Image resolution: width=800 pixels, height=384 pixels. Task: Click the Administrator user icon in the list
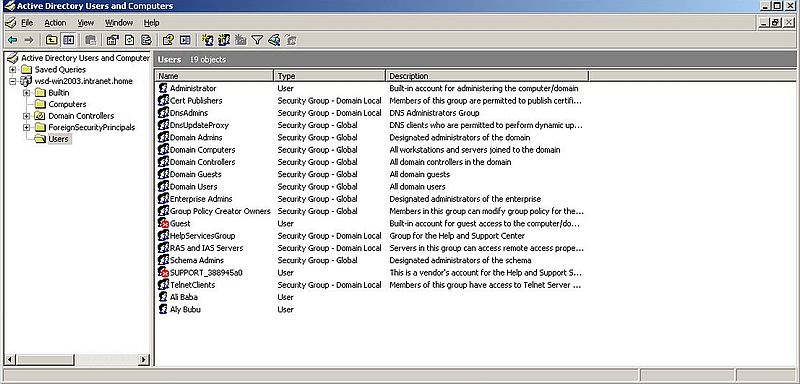click(x=163, y=88)
